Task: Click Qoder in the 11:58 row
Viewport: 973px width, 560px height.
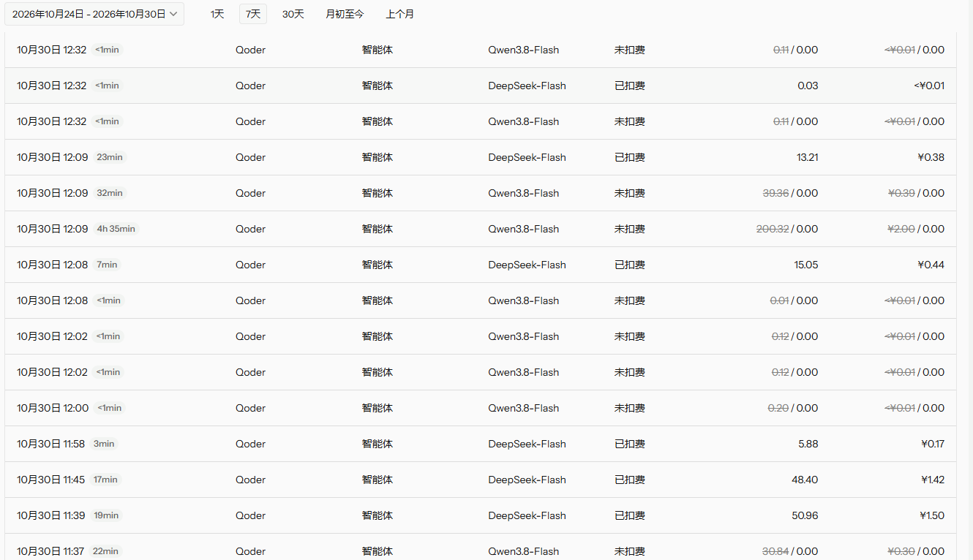Action: tap(250, 444)
